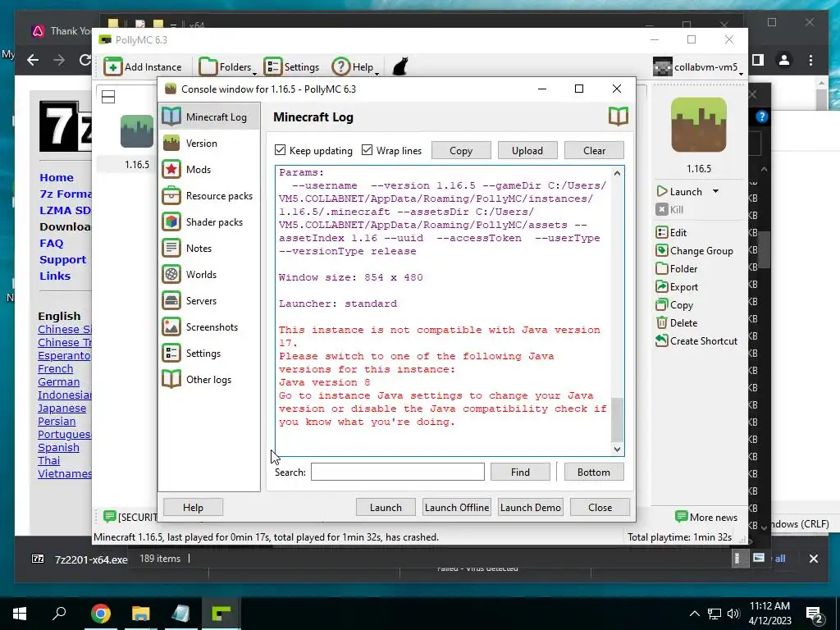Open instance Folder from right panel

pyautogui.click(x=677, y=269)
